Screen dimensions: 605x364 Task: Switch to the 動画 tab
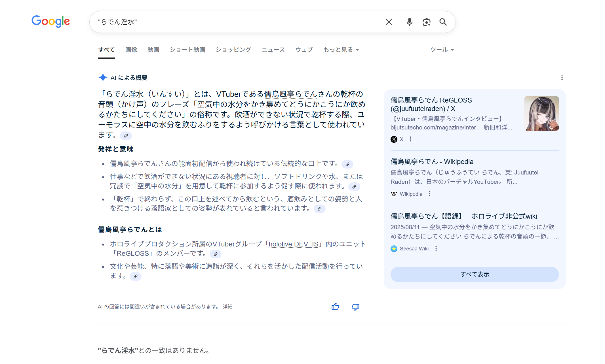tap(153, 50)
